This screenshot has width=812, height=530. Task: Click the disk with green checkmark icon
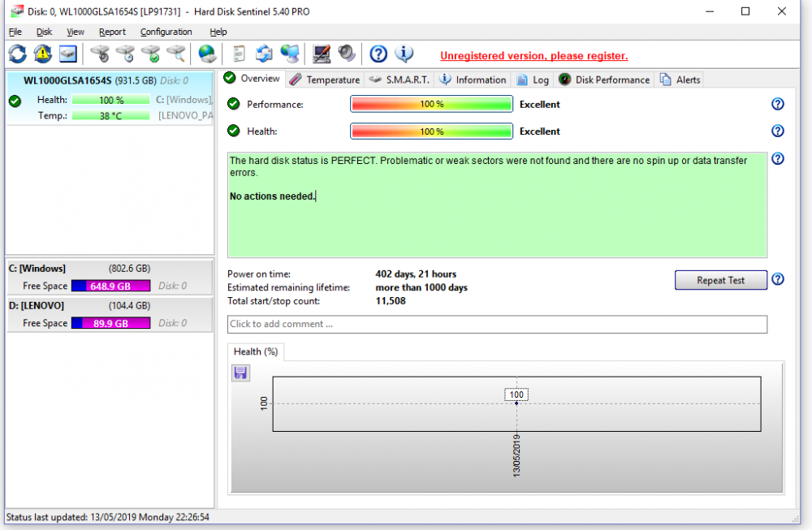pos(151,54)
